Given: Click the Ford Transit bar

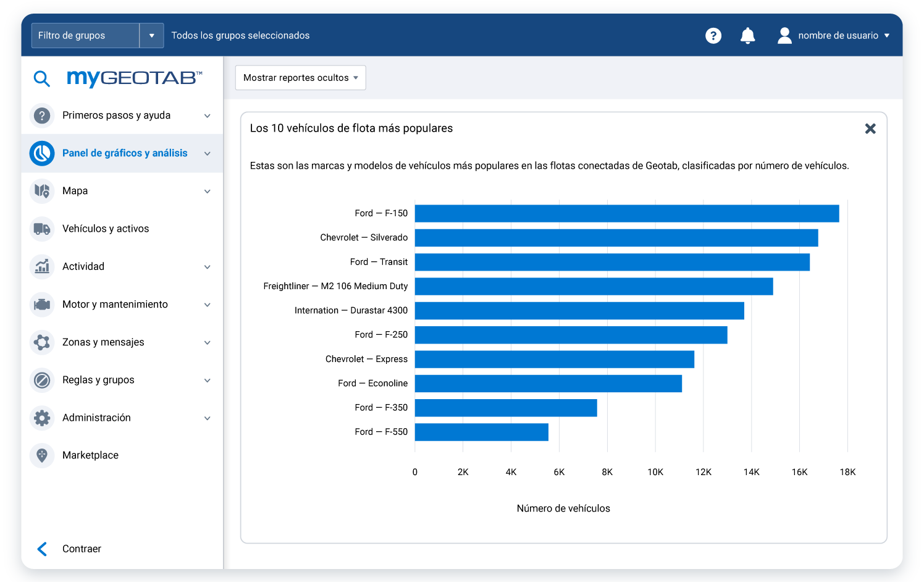Looking at the screenshot, I should tap(612, 262).
